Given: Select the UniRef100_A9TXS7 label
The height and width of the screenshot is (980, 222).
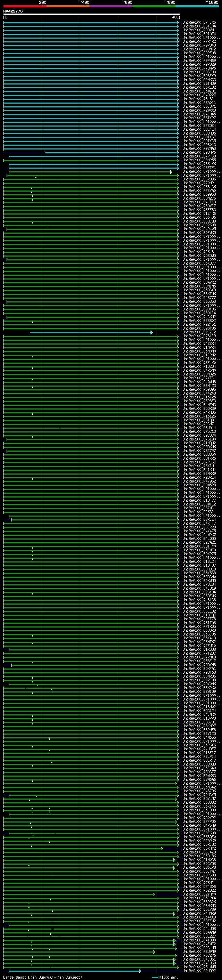Looking at the screenshot, I should coord(199,137).
